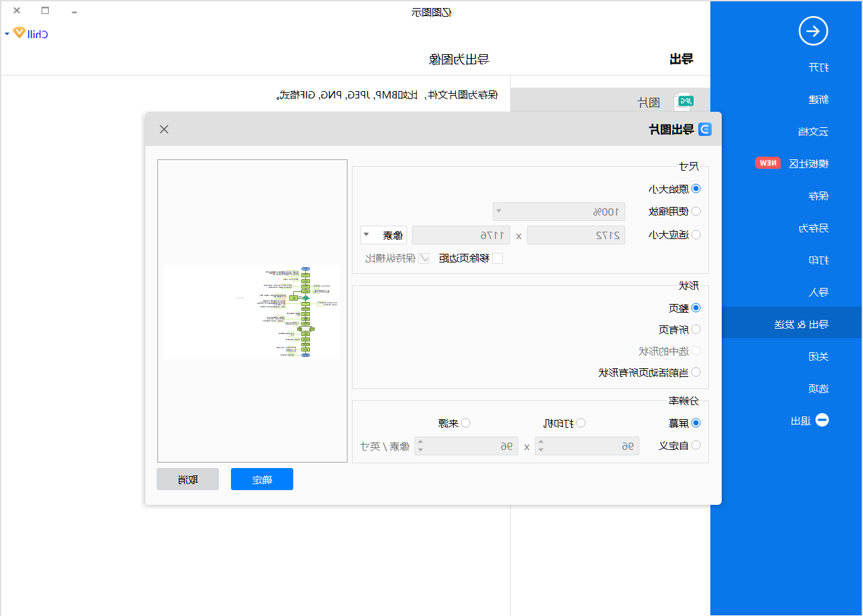Click the circled back arrow icon in the sidebar

click(x=813, y=31)
